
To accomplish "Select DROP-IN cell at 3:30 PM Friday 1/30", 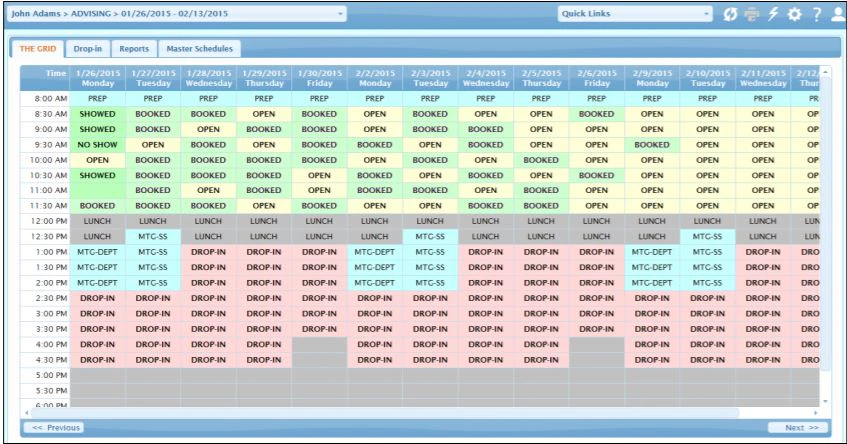I will click(319, 329).
